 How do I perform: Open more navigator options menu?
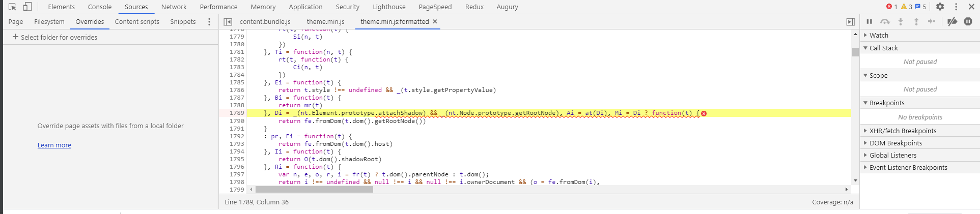point(209,21)
